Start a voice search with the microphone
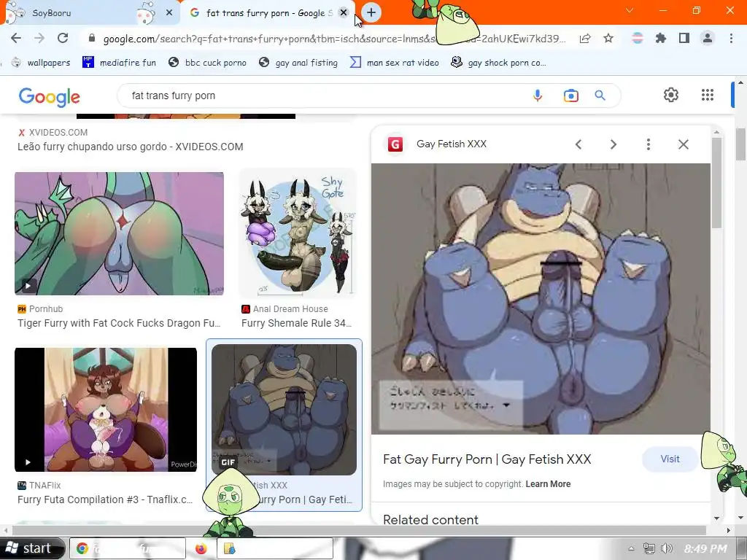 538,96
